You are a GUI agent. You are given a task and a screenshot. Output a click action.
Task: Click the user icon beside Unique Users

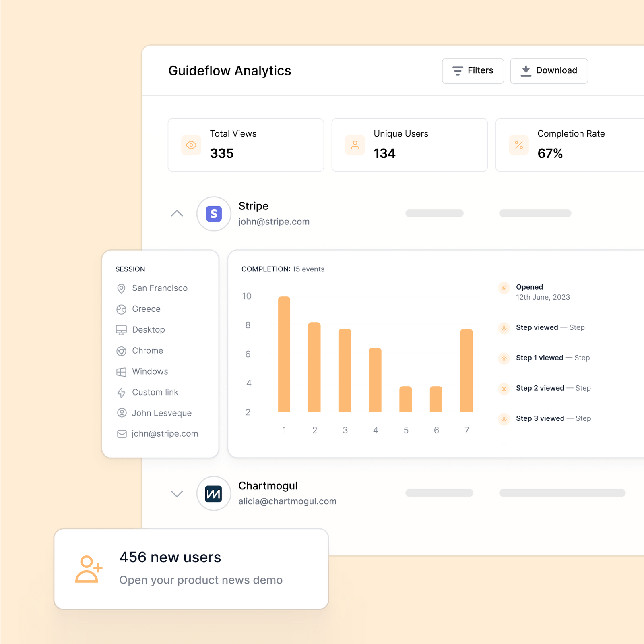click(x=355, y=145)
